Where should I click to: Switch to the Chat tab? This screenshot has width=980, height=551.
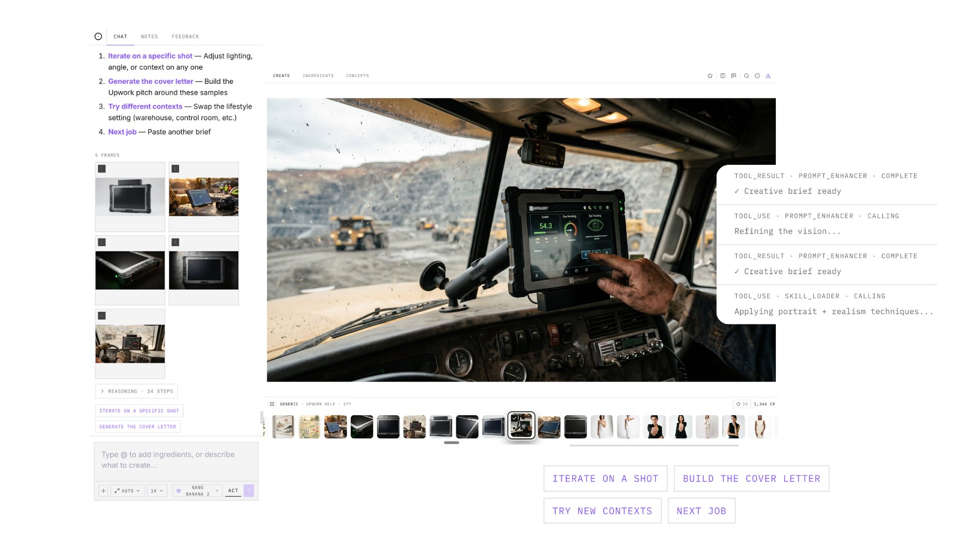(x=120, y=37)
